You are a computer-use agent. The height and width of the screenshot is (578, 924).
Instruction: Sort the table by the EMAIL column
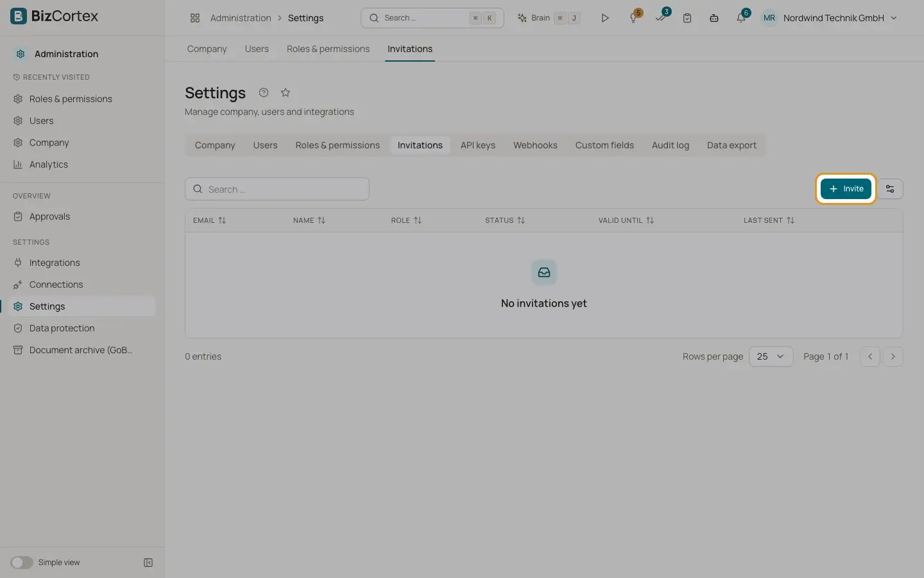pos(210,220)
